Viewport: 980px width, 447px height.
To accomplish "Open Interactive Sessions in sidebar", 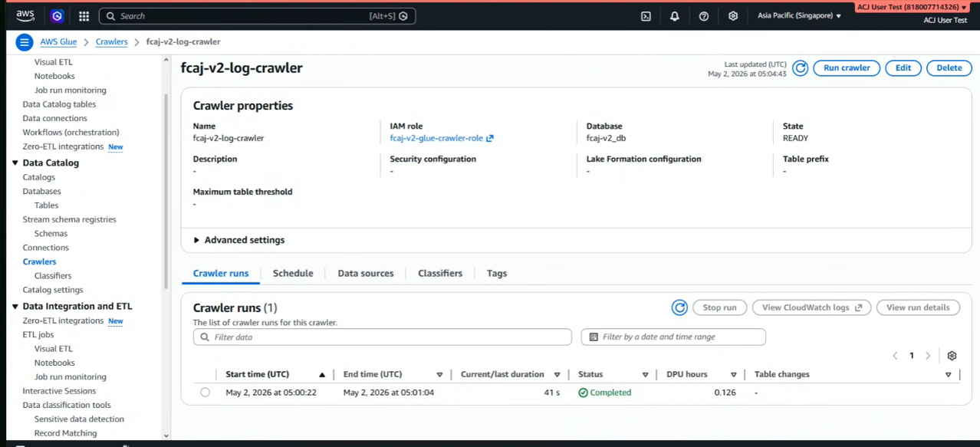I will [59, 391].
